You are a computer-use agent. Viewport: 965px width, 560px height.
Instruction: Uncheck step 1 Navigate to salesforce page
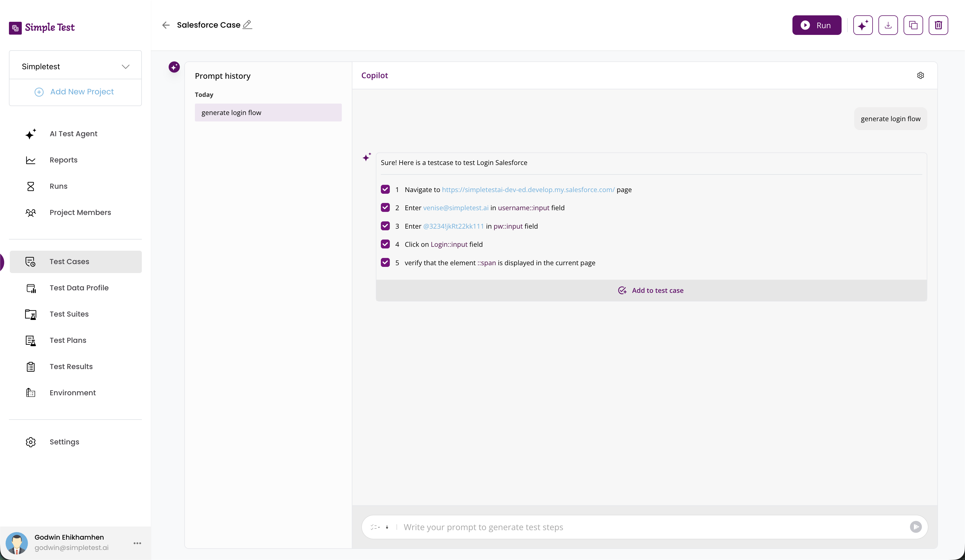385,190
